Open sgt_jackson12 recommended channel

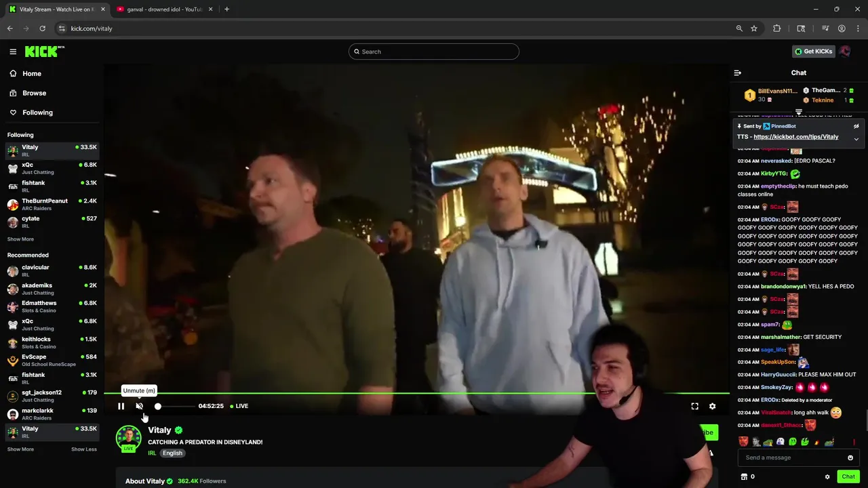tap(52, 396)
